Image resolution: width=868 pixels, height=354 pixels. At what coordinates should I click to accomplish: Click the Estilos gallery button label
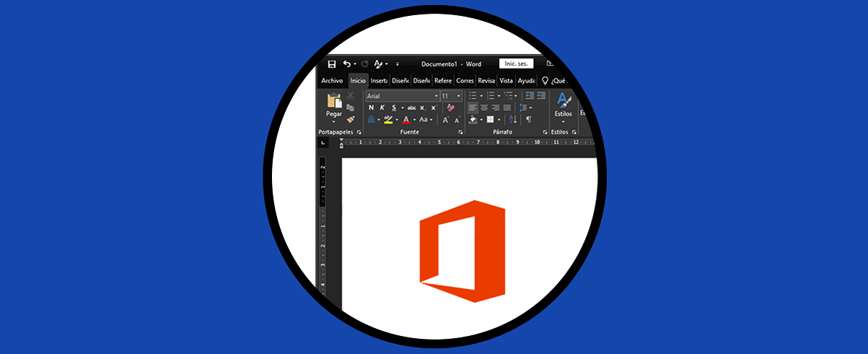(x=563, y=113)
